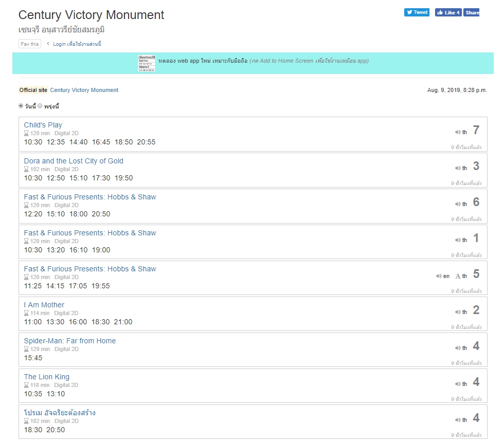Click the speaker icon in I Am Mother row
504x443 pixels.
coord(458,312)
